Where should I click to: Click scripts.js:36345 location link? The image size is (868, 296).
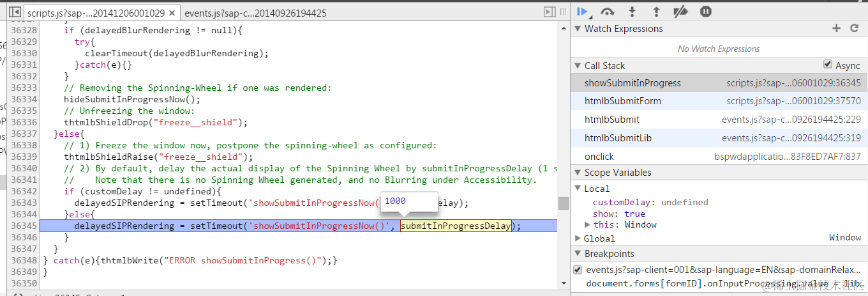tap(793, 83)
